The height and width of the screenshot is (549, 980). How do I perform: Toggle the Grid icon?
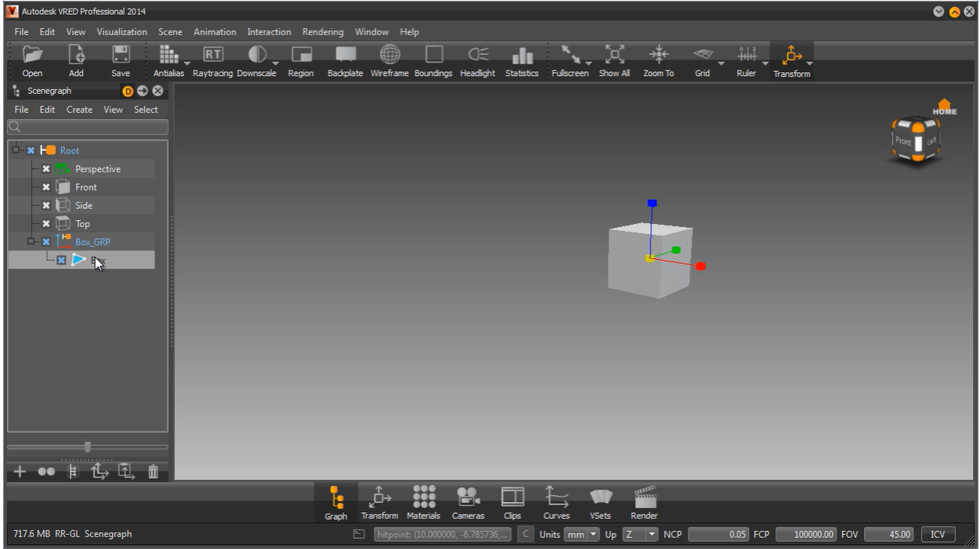[703, 55]
